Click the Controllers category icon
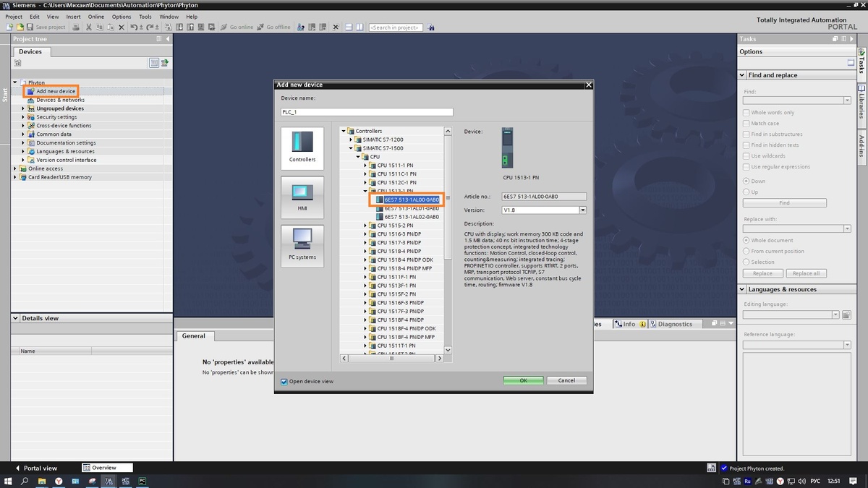Viewport: 868px width, 488px height. click(302, 147)
